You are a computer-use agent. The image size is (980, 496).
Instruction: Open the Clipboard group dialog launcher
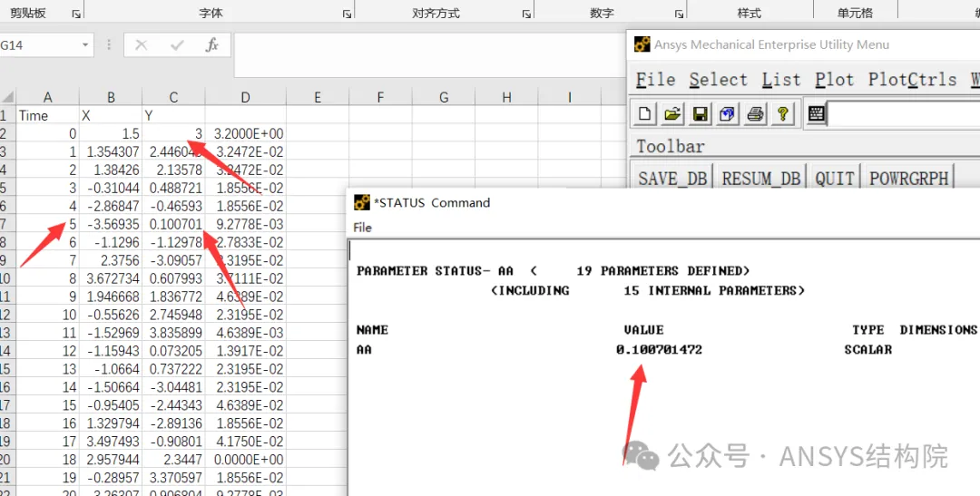coord(76,14)
